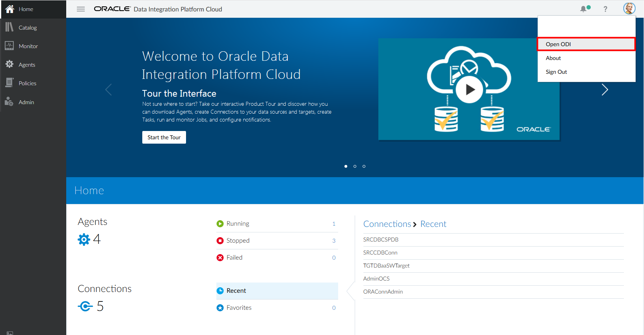The height and width of the screenshot is (335, 644).
Task: Expand Recent connections row
Action: [277, 291]
